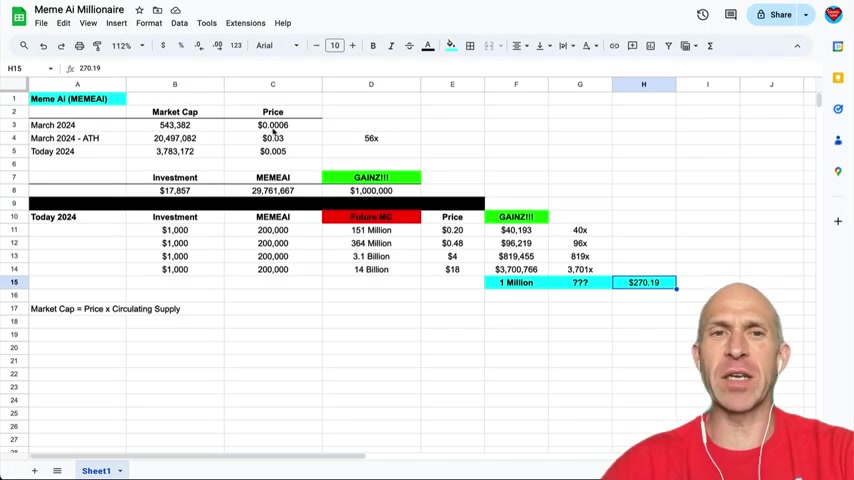This screenshot has height=480, width=854.
Task: Open the View menu
Action: pyautogui.click(x=88, y=23)
